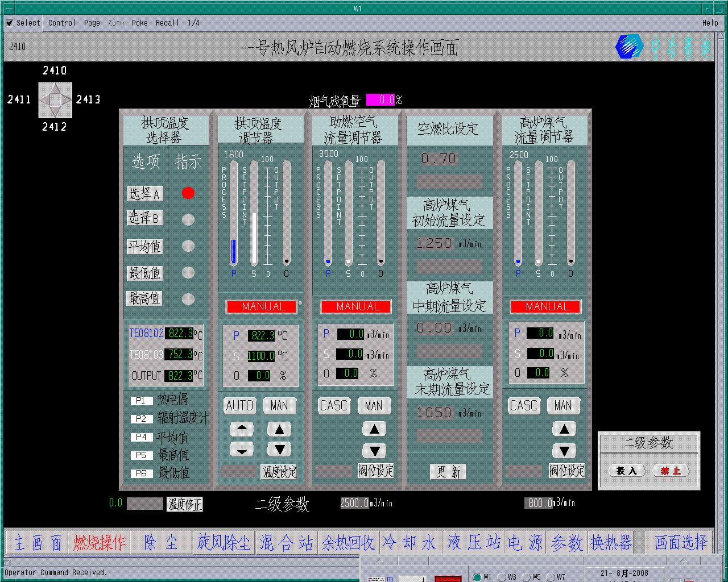
Task: Click the company logo at top right
Action: (x=630, y=47)
